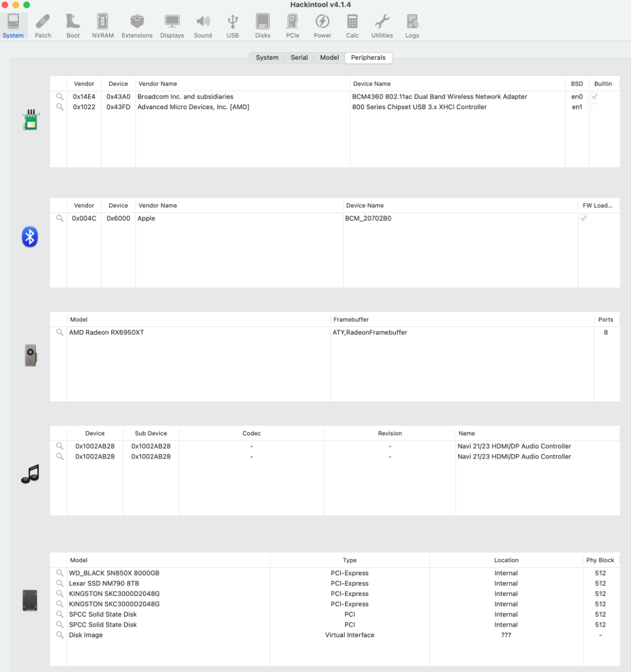
Task: Click the SSD drive icon beside storage table
Action: (x=30, y=600)
